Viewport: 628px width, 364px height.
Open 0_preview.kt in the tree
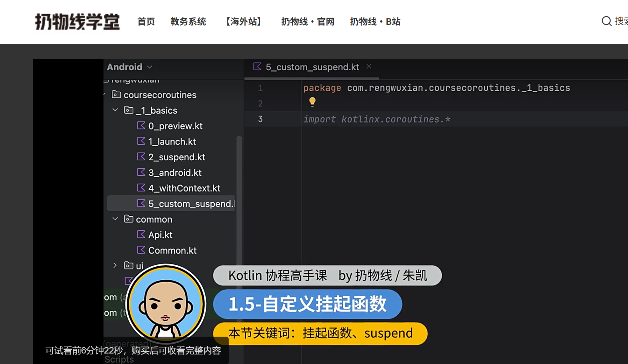175,126
